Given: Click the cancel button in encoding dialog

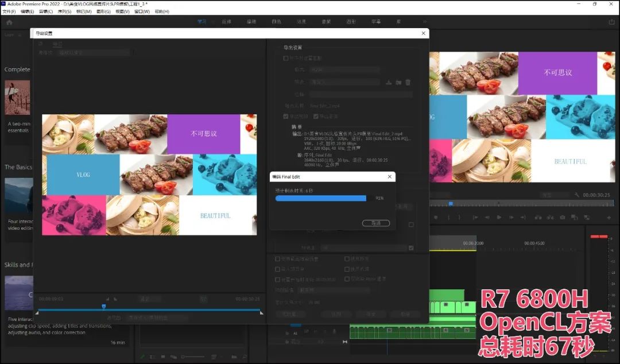Looking at the screenshot, I should click(375, 223).
